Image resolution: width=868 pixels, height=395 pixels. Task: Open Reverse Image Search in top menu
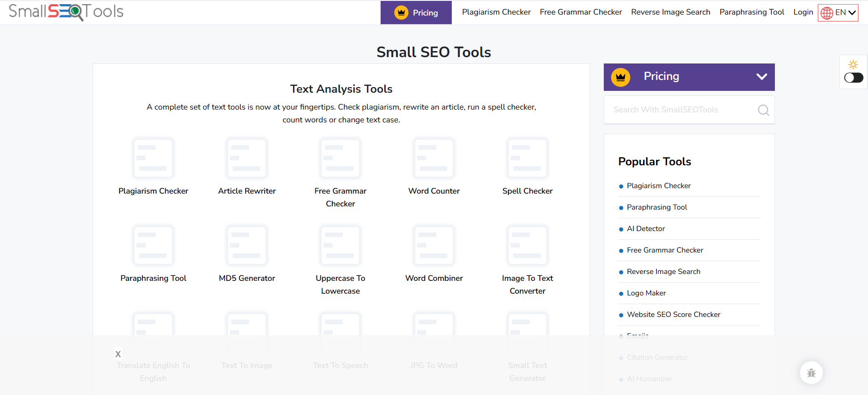point(670,12)
